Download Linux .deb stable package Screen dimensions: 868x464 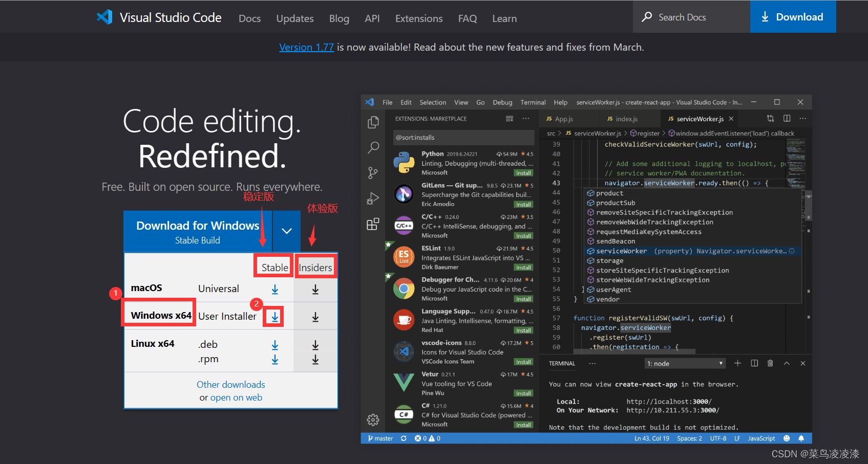275,345
